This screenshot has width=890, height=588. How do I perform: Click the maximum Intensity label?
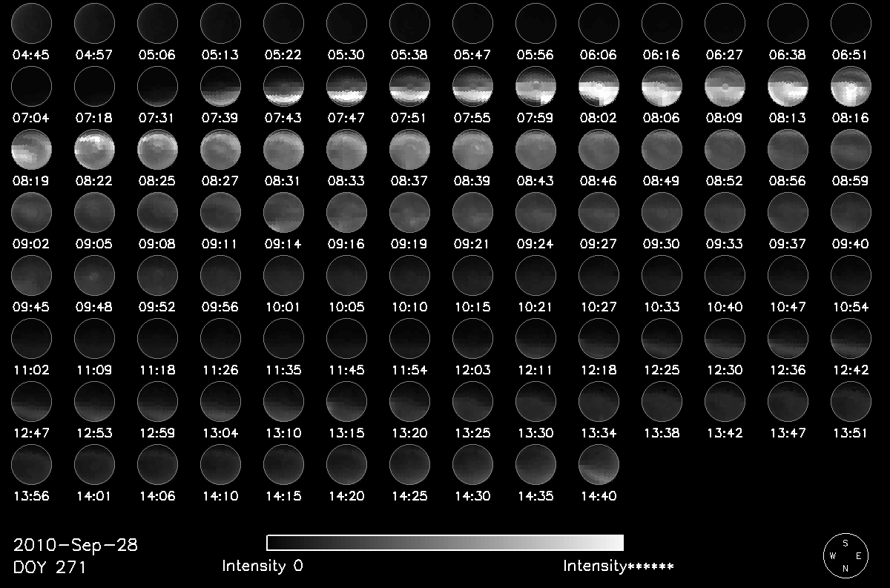click(618, 566)
